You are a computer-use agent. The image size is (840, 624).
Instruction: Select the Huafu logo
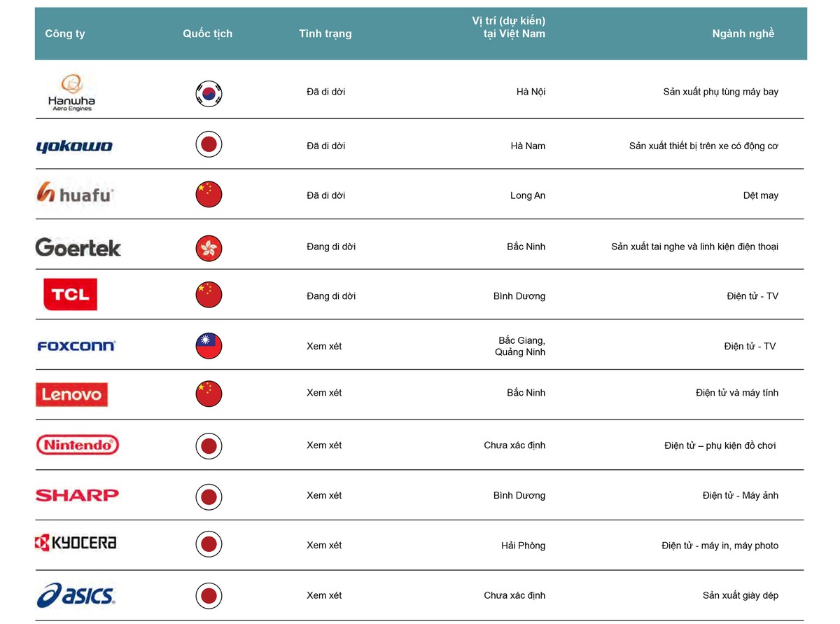74,193
